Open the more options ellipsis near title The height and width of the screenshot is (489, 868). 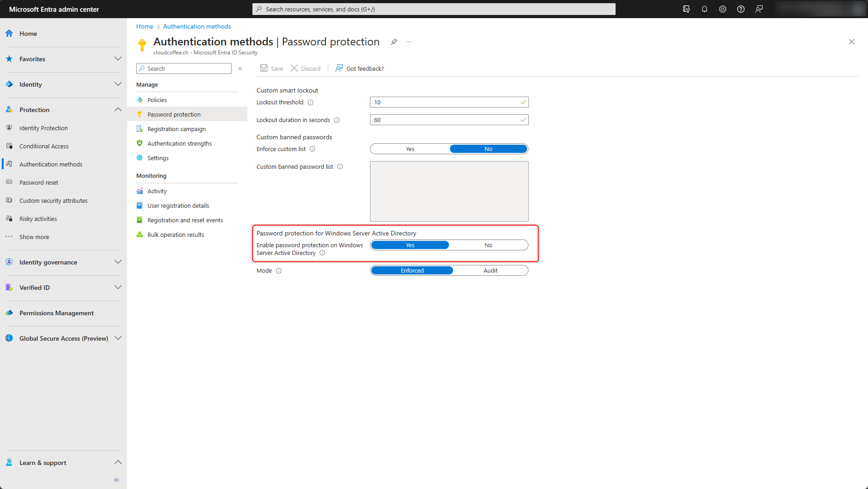point(409,42)
